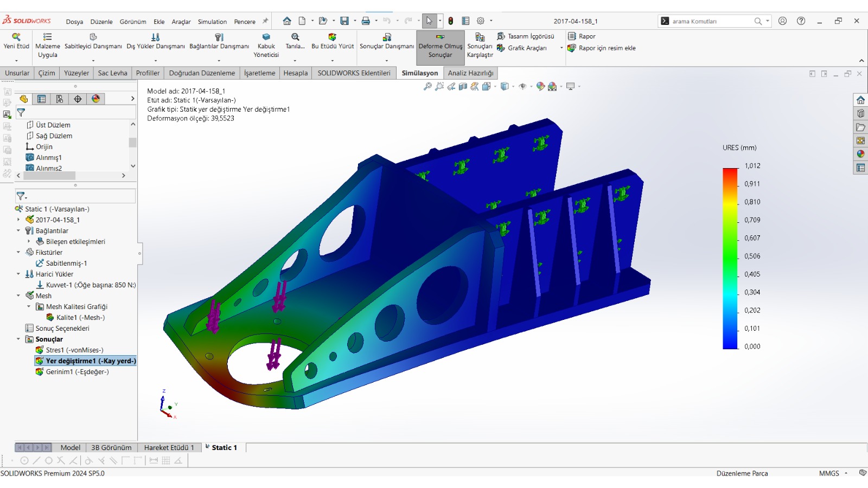Switch to the Sac Levha tab
868x488 pixels.
[x=112, y=73]
